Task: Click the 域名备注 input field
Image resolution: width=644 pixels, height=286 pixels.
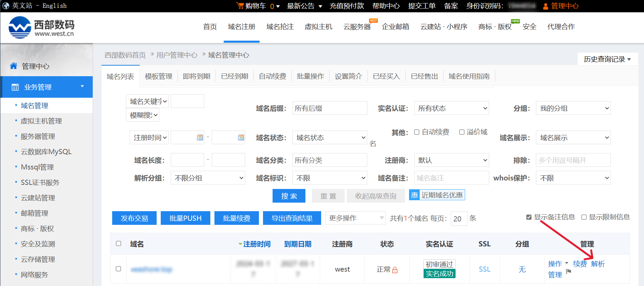Action: (451, 178)
